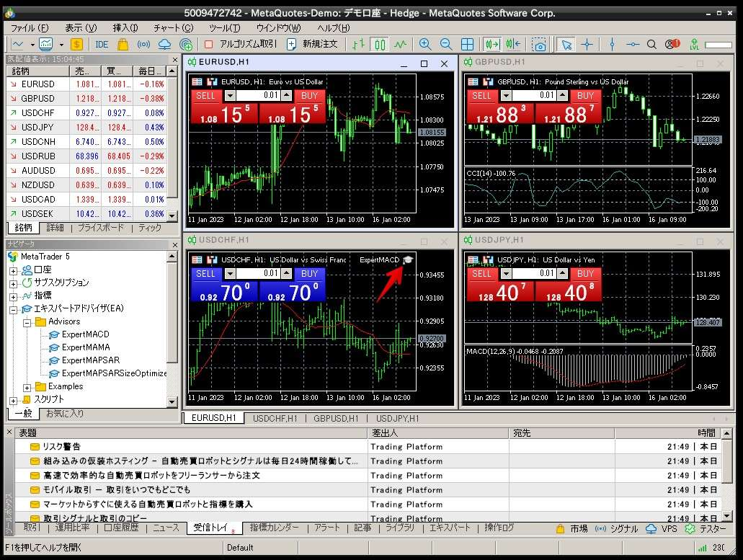Viewport: 743px width, 560px height.
Task: Click volume field 0.01 on GBPUSD panel
Action: pyautogui.click(x=534, y=96)
